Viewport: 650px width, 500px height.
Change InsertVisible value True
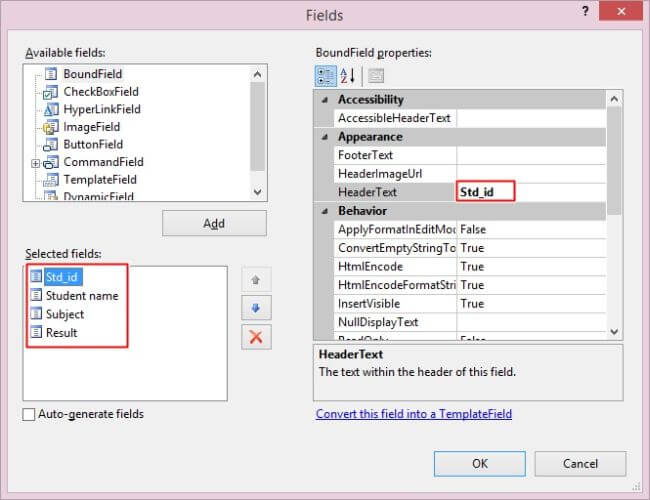coord(531,304)
